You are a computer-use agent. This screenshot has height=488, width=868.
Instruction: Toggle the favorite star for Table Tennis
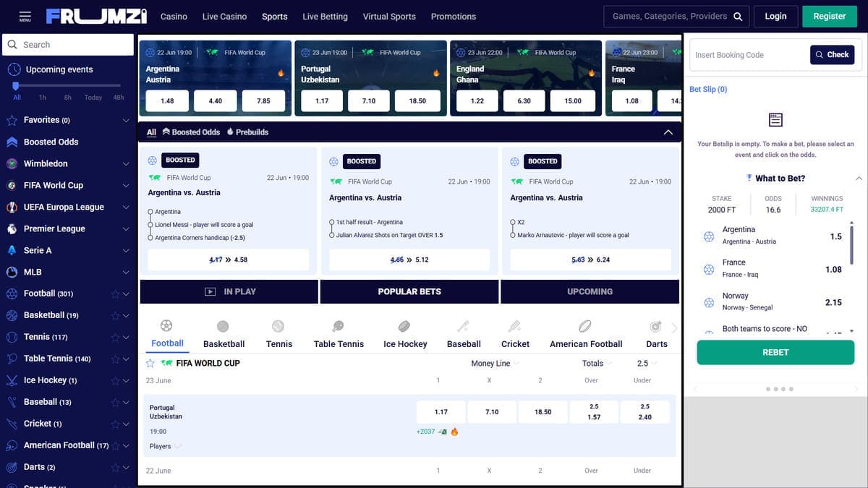115,359
